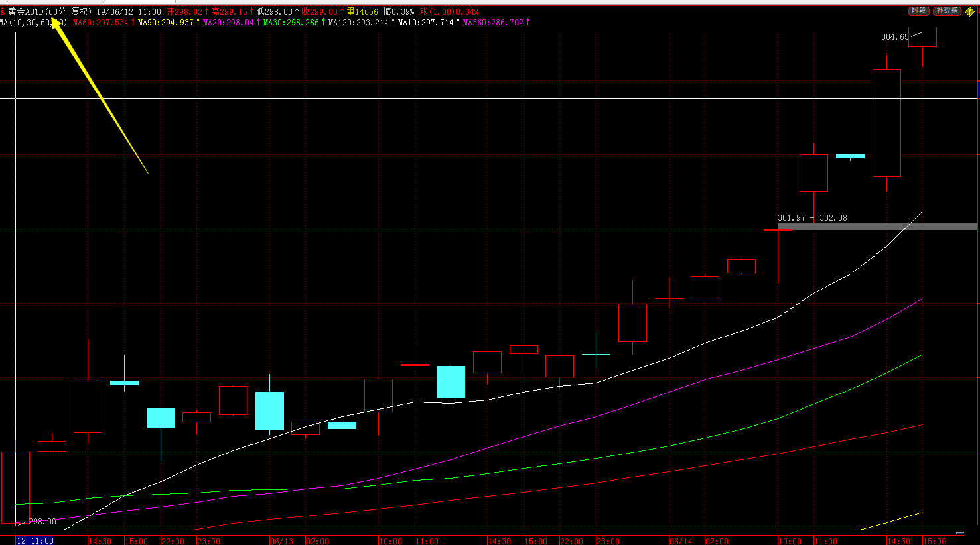Click the red S icon before 黄金AUTD
Viewport: 980px width, 545px height.
click(x=3, y=12)
